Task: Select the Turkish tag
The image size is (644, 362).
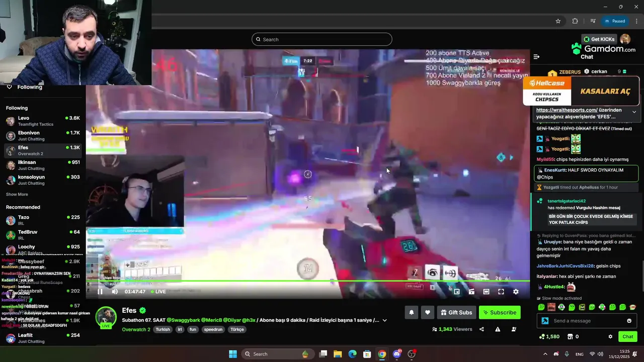Action: pos(163,330)
